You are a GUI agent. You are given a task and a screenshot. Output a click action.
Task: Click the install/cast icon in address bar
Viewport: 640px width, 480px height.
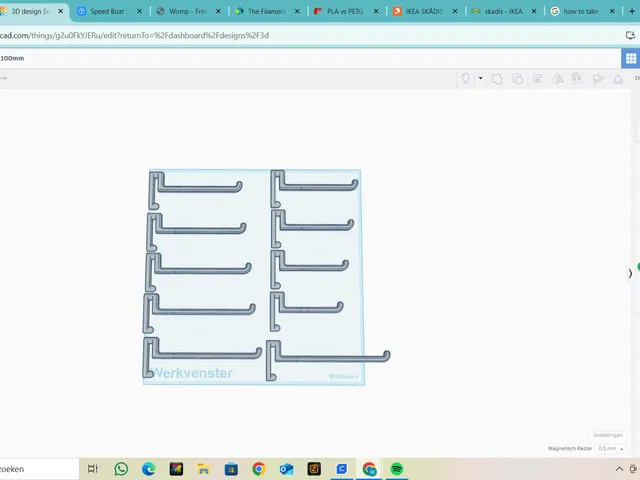(631, 36)
